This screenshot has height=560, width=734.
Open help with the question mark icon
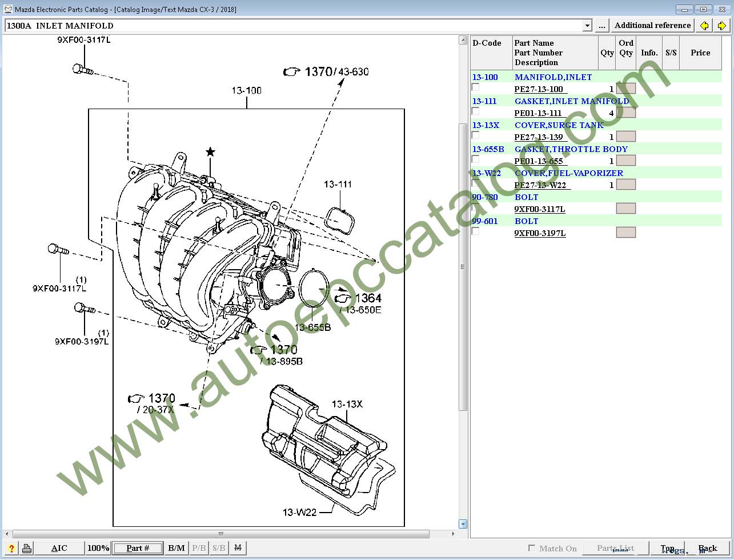click(11, 548)
